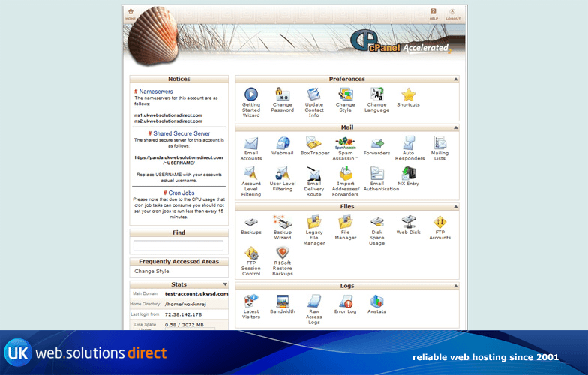Click Logout in the top bar
Viewport: 588px width, 375px height.
452,13
